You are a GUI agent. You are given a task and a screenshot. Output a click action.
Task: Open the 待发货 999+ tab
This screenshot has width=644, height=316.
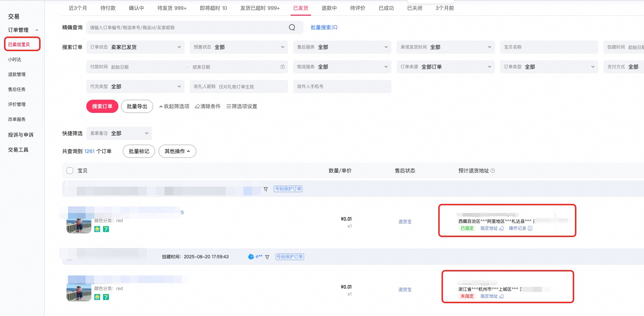pyautogui.click(x=172, y=8)
